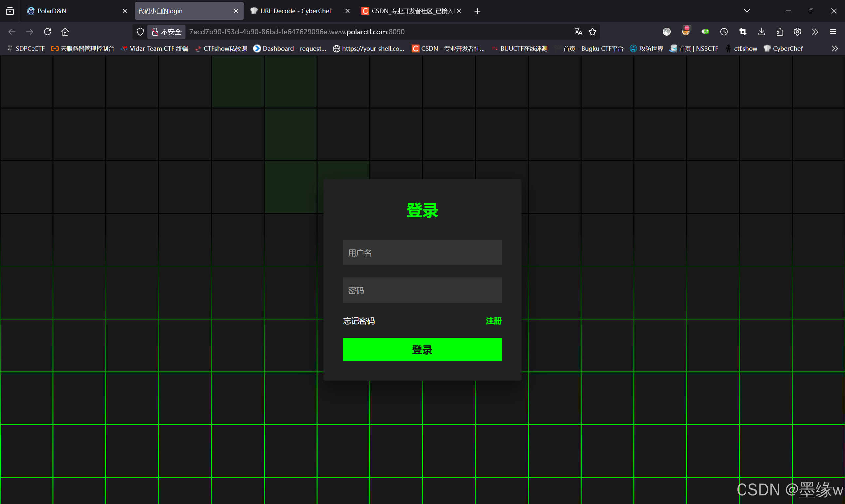Click the 注册 register link
This screenshot has height=504, width=845.
[493, 321]
